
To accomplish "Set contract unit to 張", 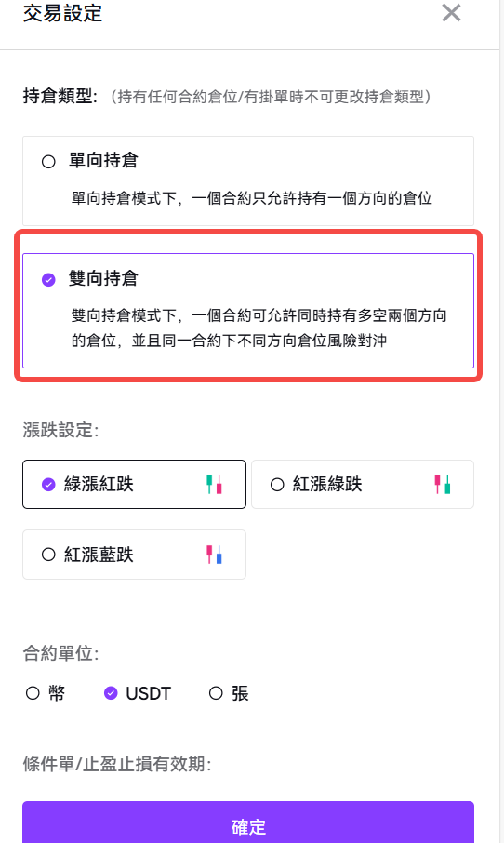I will click(216, 693).
